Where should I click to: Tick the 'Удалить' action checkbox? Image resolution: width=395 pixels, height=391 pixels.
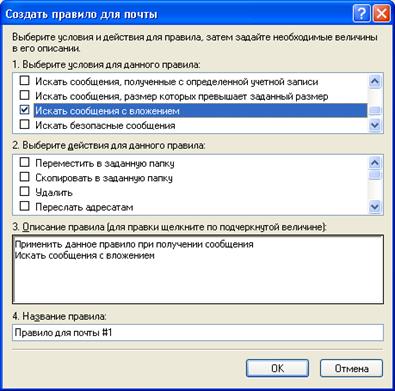pyautogui.click(x=24, y=192)
